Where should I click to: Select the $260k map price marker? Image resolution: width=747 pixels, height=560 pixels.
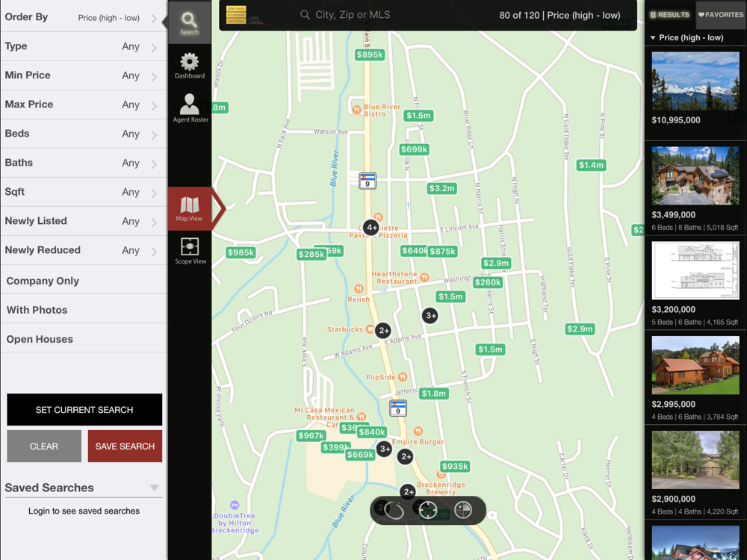coord(488,282)
